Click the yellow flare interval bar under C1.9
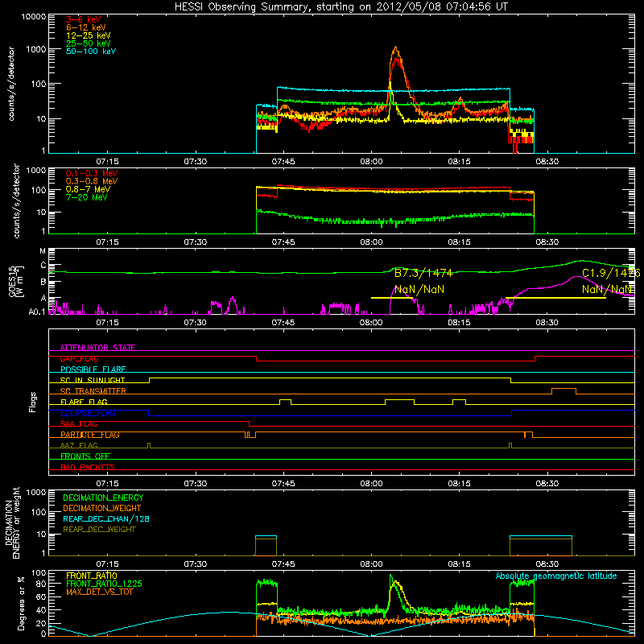Viewport: 644px width, 644px height. (555, 298)
